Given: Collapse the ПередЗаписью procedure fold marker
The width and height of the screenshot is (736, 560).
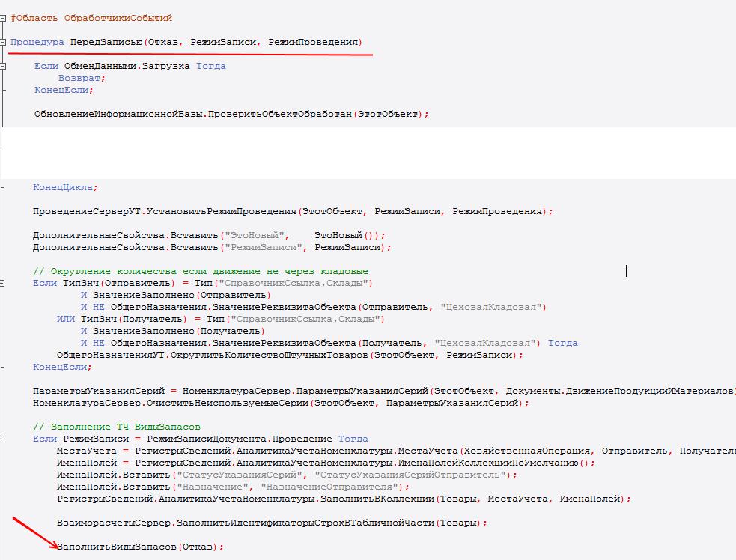Looking at the screenshot, I should [4, 43].
